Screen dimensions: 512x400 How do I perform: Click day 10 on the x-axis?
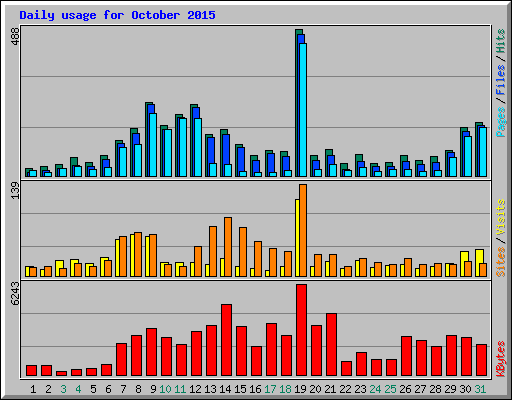(x=165, y=389)
